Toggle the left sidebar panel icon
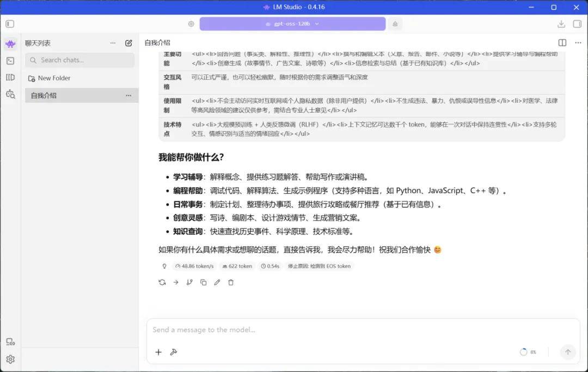Screen dimensions: 588x372 10,24
